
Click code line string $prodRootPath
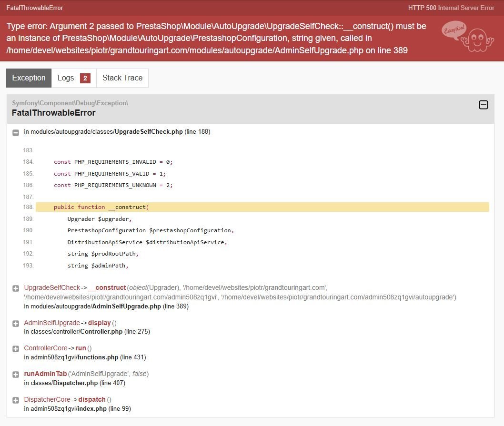103,254
